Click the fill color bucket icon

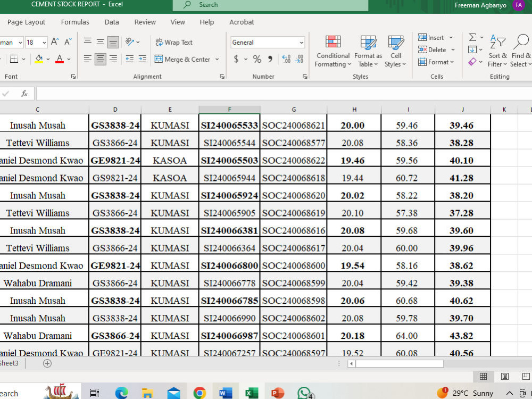[x=39, y=59]
